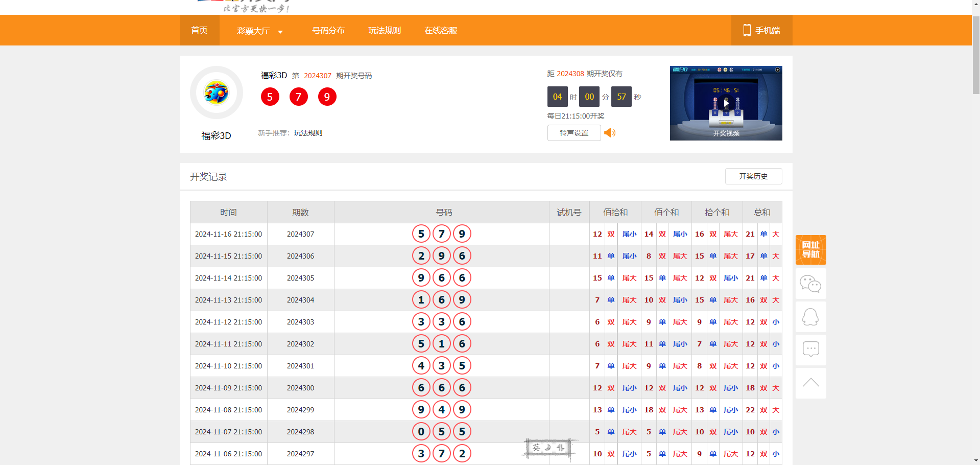Viewport: 980px width, 465px height.
Task: Click the 网址导航 orange sidebar icon
Action: coord(810,250)
